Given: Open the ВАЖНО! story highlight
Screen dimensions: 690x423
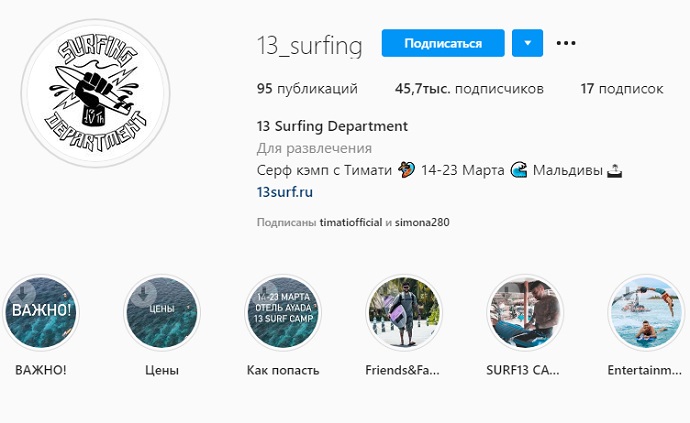Looking at the screenshot, I should pos(40,313).
